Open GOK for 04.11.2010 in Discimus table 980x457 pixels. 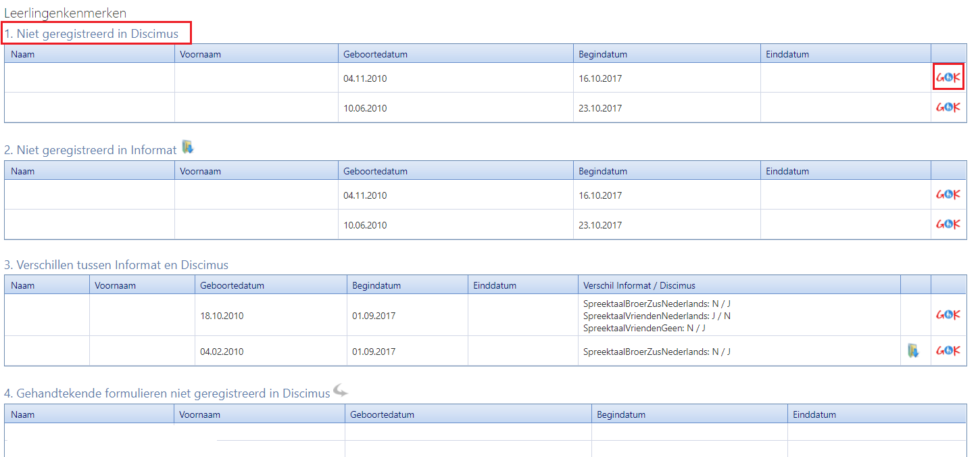[948, 77]
